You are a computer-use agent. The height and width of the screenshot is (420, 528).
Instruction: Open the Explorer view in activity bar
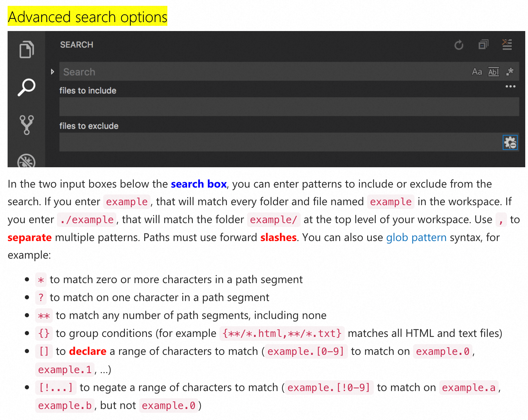coord(27,50)
